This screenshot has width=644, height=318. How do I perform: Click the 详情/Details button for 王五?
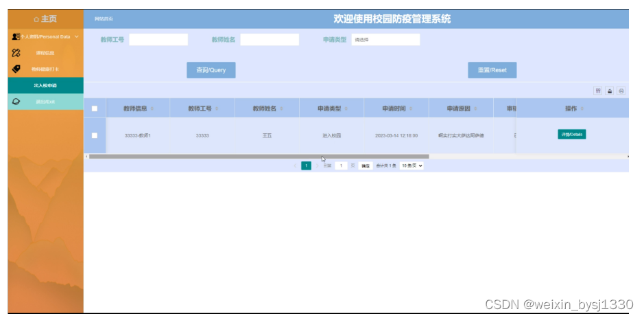[572, 134]
